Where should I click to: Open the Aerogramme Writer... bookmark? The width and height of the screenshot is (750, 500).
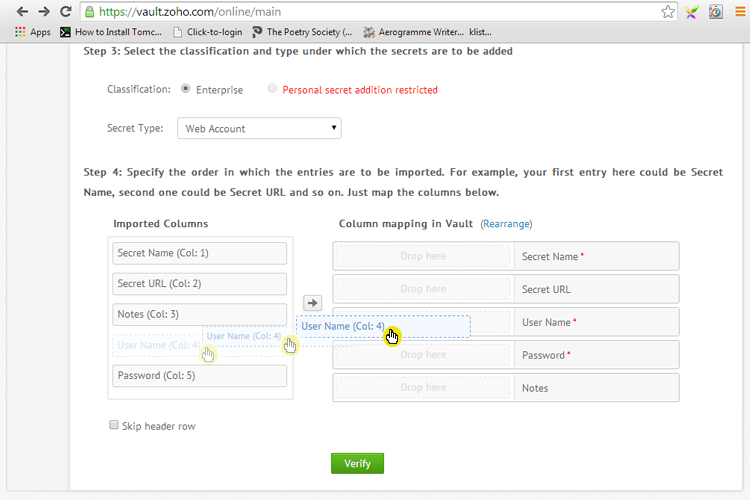[x=413, y=32]
